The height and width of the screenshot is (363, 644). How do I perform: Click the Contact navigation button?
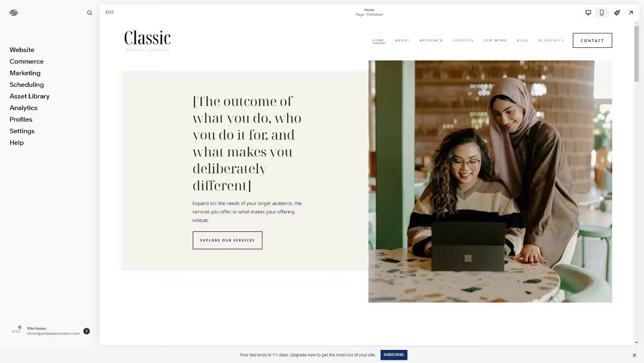tap(593, 40)
